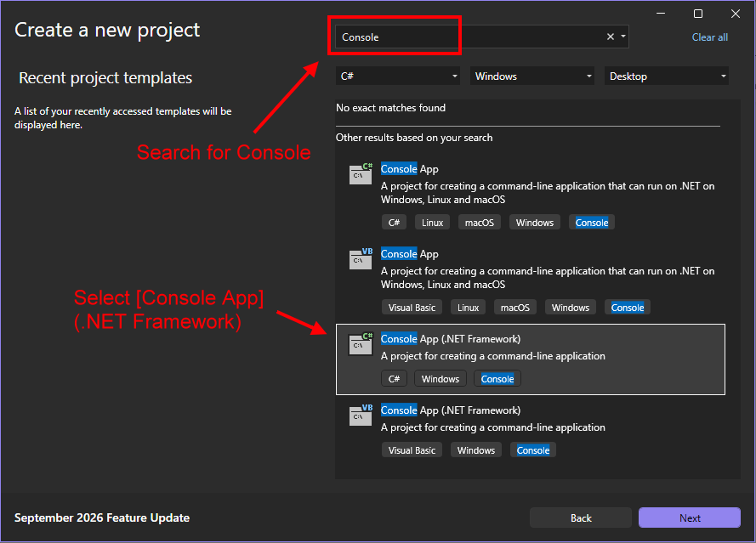Open the Windows platform filter dropdown
Image resolution: width=756 pixels, height=543 pixels.
tap(532, 76)
